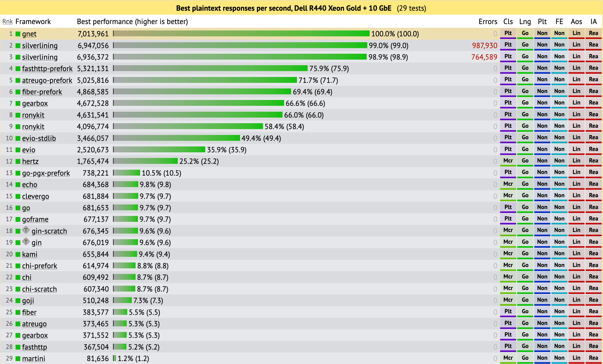
Task: Click the Go language tag in gnet row
Action: click(525, 33)
